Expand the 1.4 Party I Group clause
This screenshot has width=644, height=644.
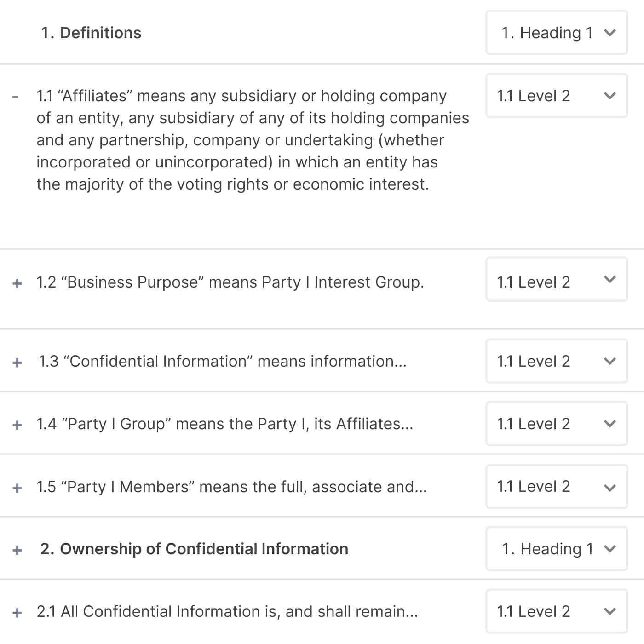click(17, 425)
